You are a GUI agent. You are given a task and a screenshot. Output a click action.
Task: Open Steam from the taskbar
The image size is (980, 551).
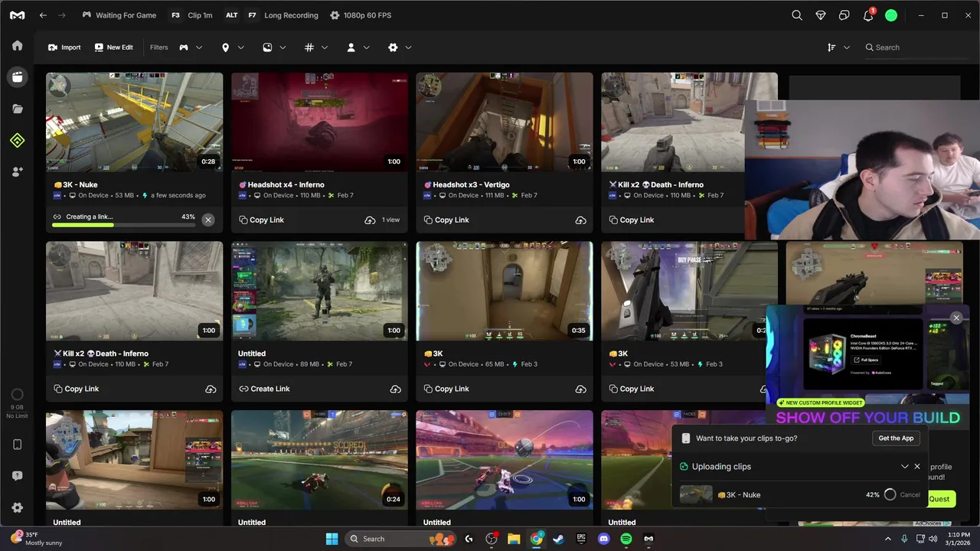pos(559,539)
